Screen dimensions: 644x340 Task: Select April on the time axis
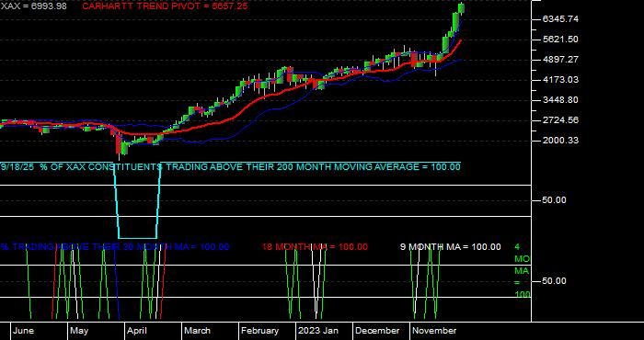(x=137, y=331)
